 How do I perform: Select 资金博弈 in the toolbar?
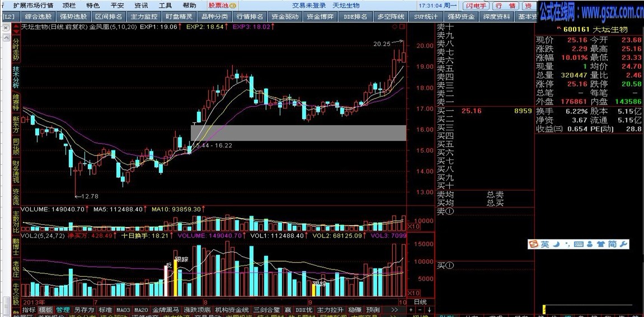pos(321,17)
